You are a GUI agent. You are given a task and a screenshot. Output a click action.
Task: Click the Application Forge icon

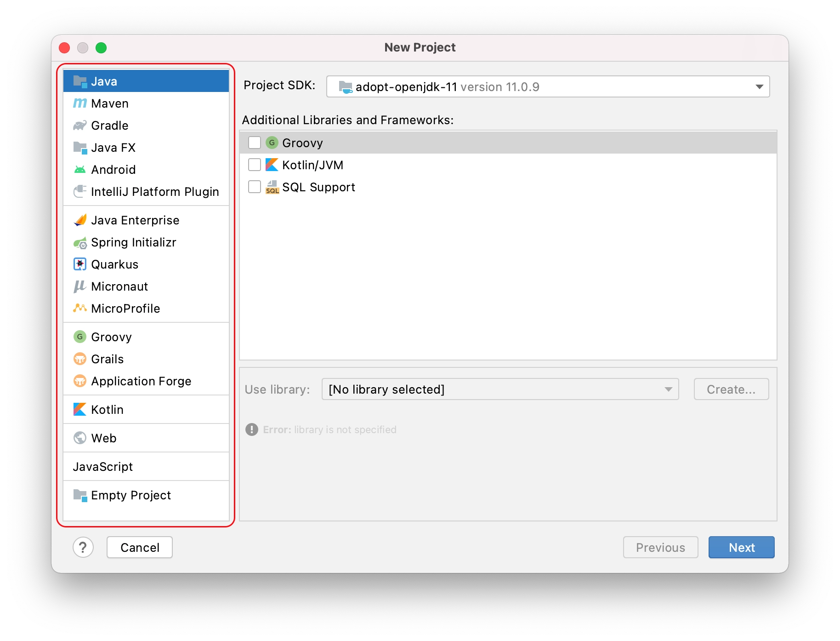coord(80,381)
